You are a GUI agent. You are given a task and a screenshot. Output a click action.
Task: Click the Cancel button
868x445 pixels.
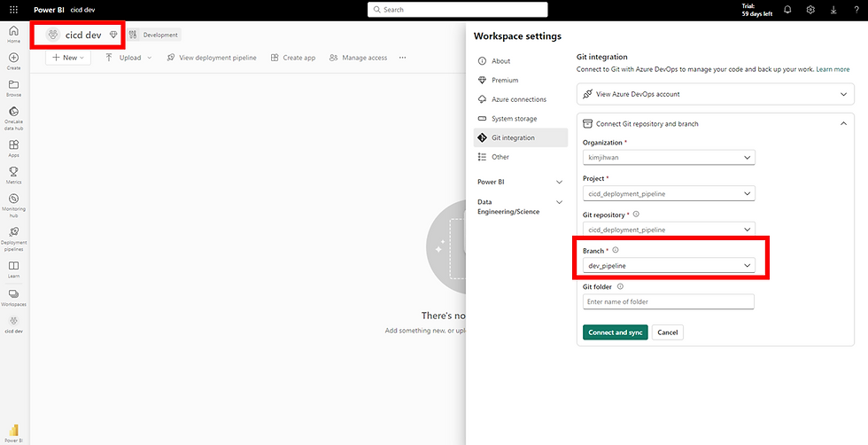[668, 332]
